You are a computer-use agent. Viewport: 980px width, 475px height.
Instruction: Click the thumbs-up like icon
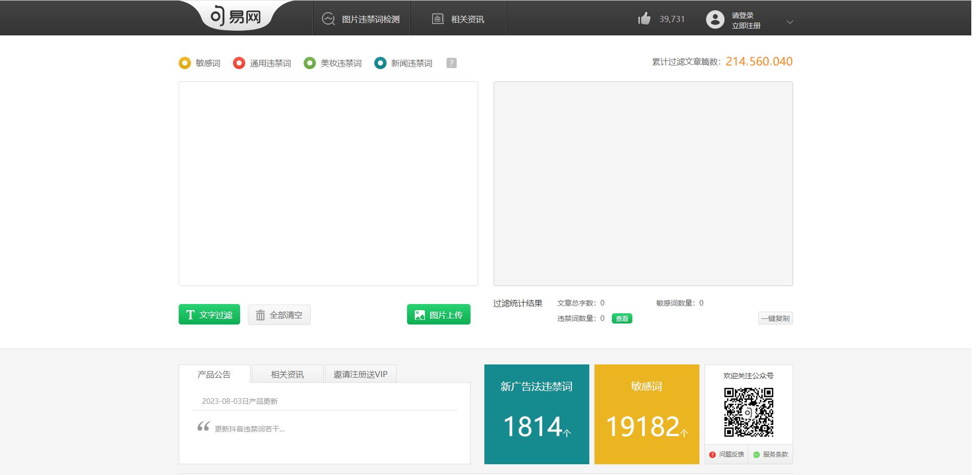pos(644,18)
